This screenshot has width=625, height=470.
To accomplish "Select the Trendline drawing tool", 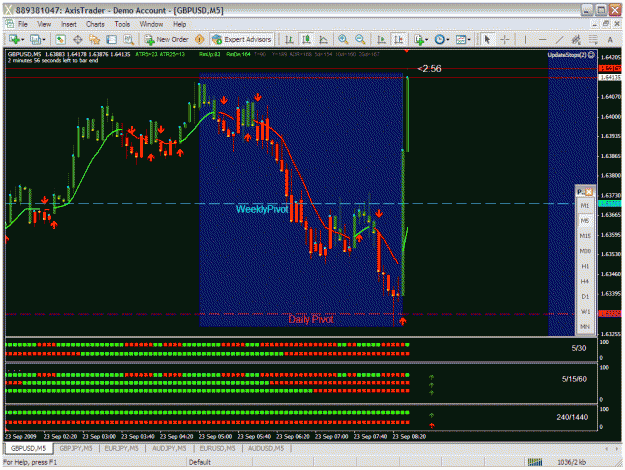I will 560,39.
